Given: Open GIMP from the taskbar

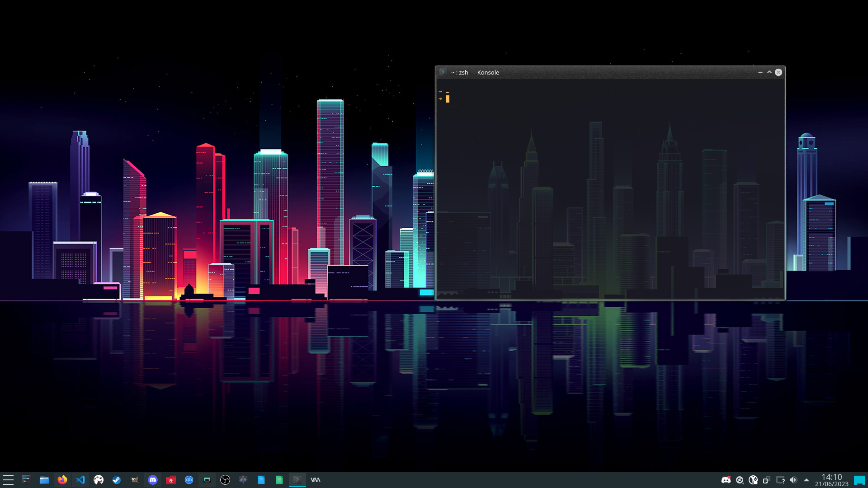Looking at the screenshot, I should [x=135, y=480].
